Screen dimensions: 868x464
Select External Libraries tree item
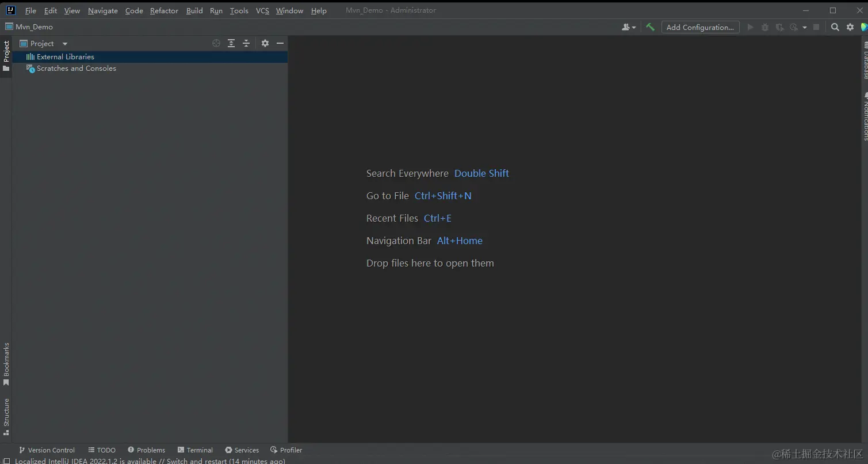point(150,56)
